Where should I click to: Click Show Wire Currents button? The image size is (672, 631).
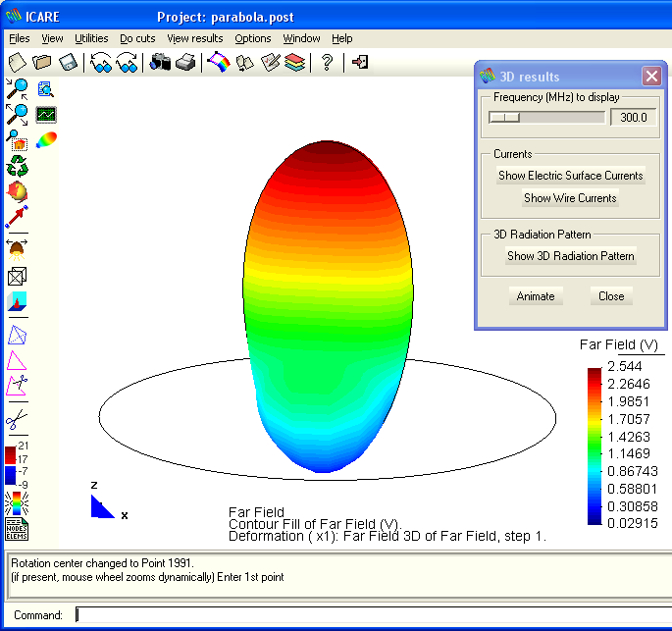(x=570, y=198)
